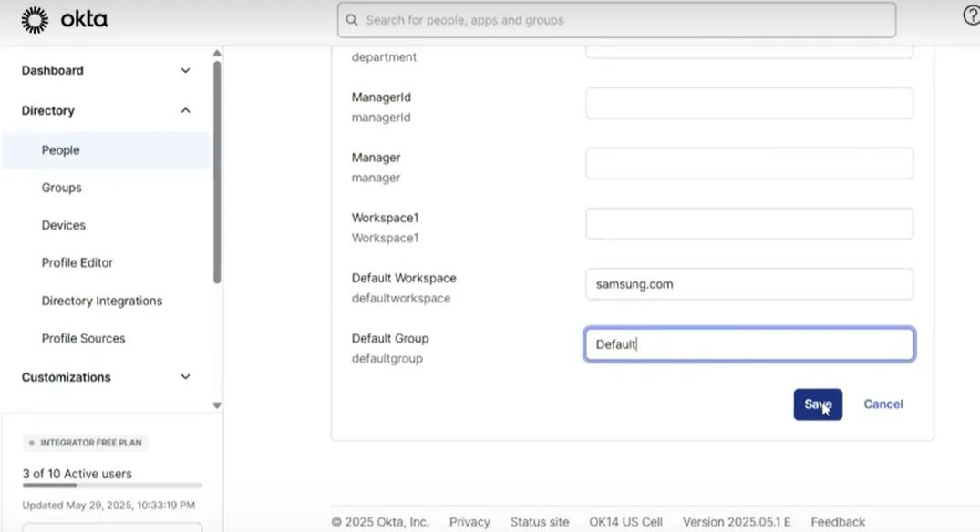Click the "Updated May 29, 2025" timestamp
980x532 pixels.
108,506
